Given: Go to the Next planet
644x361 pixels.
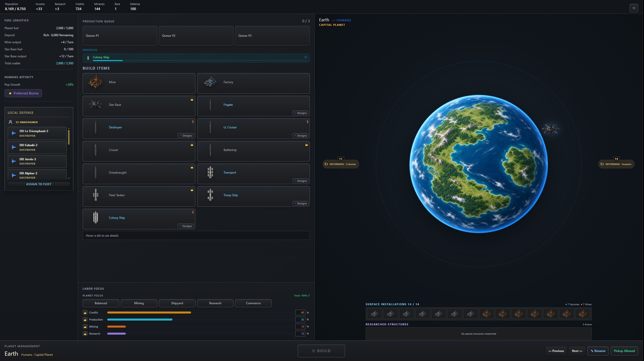Looking at the screenshot, I should pyautogui.click(x=577, y=351).
